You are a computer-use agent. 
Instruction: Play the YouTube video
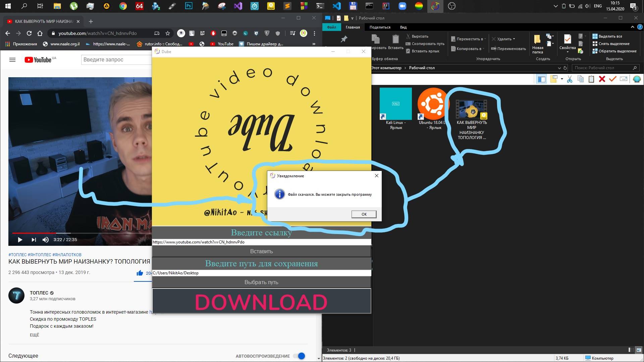(x=20, y=239)
